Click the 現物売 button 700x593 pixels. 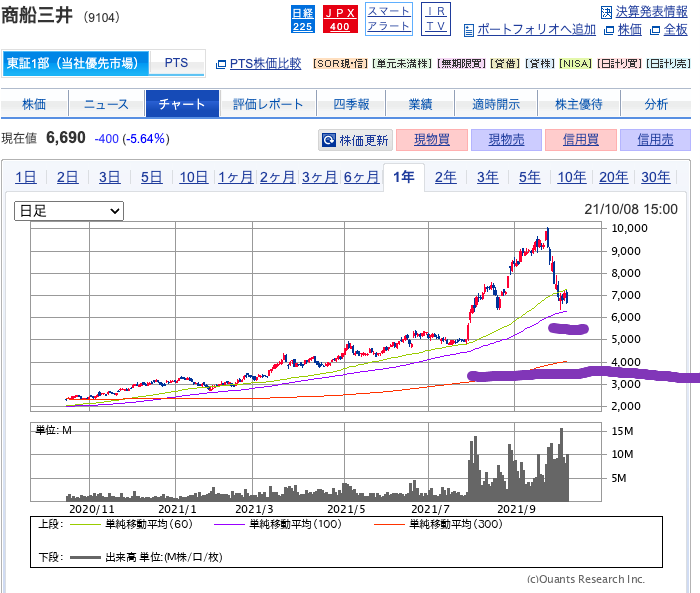coord(506,140)
